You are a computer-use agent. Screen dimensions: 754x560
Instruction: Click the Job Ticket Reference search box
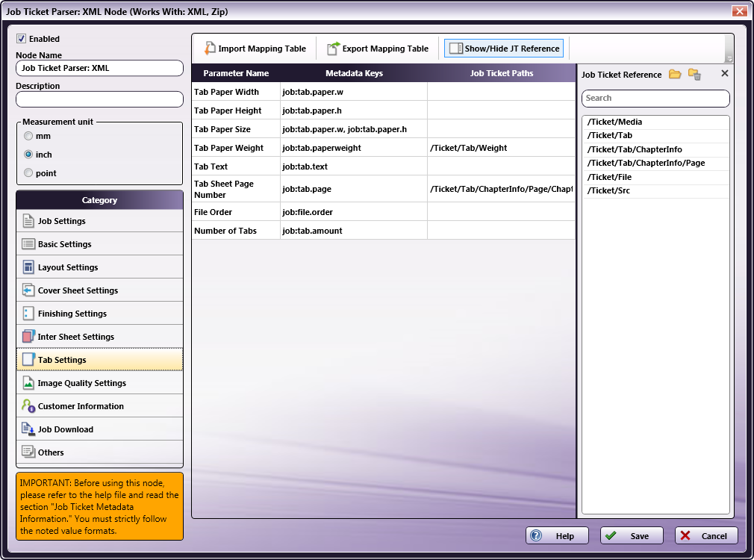point(655,98)
